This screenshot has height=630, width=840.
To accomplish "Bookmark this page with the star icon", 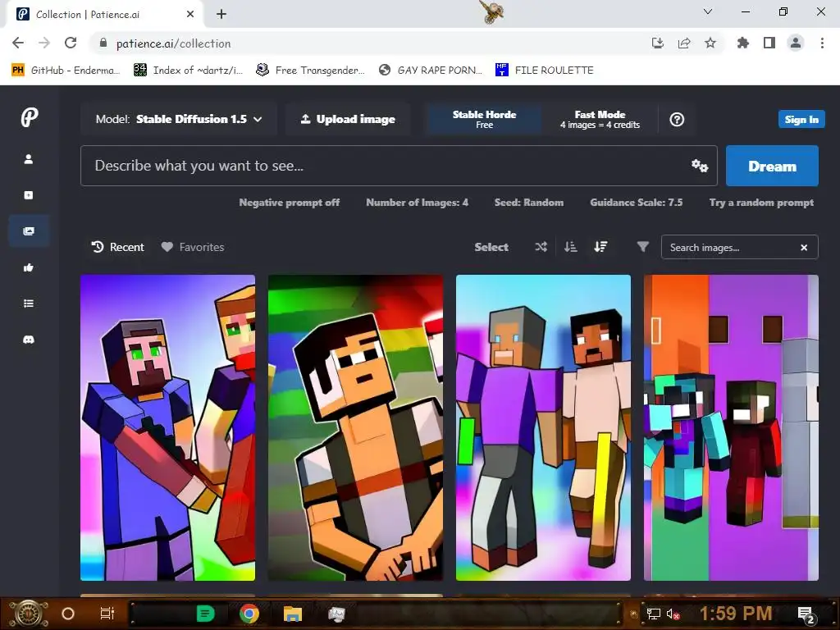I will [710, 43].
